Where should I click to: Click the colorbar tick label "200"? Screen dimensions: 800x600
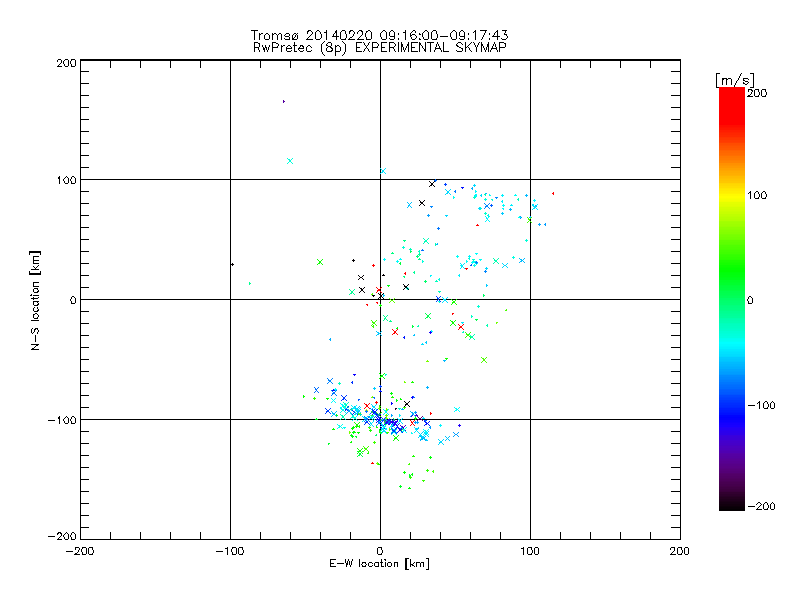[x=757, y=93]
